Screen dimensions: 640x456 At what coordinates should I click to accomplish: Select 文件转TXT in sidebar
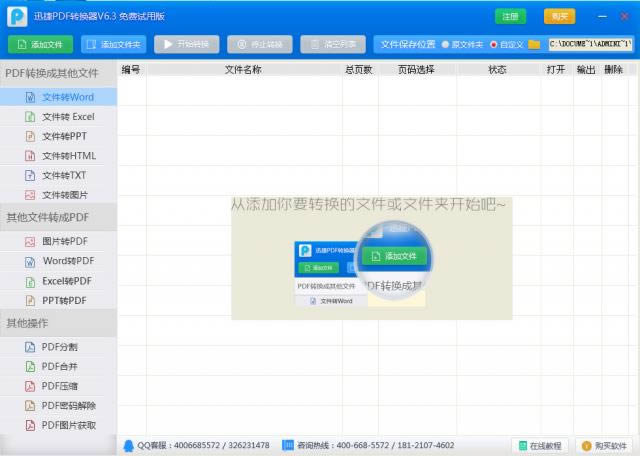(x=58, y=176)
